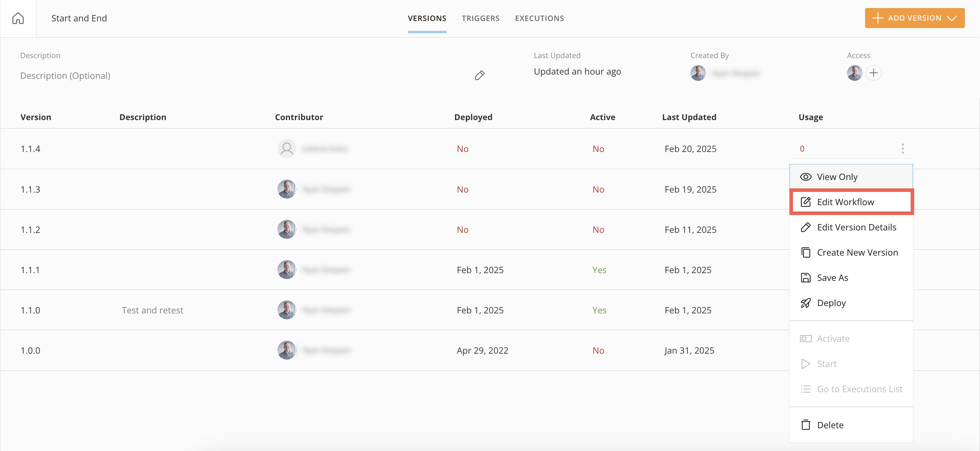Click the floppy disk icon beside Save As
Viewport: 980px width, 451px height.
tap(805, 278)
